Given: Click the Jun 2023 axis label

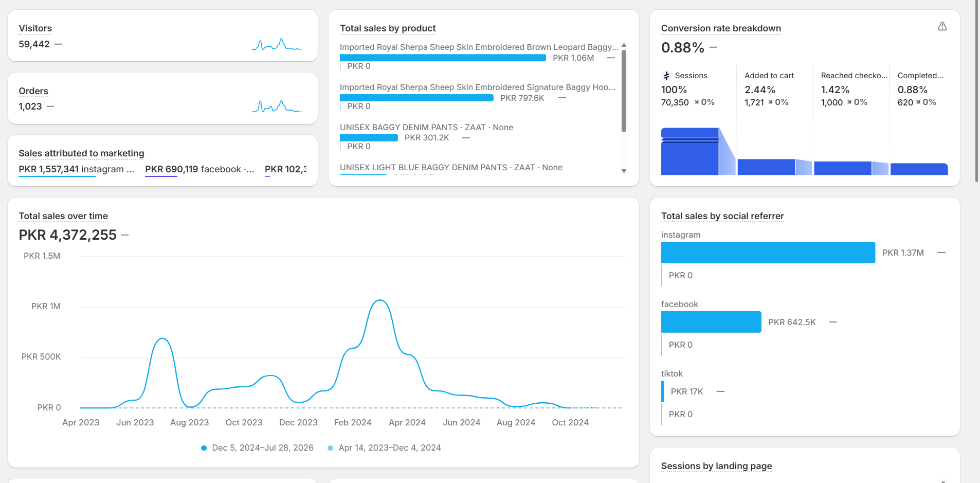Looking at the screenshot, I should 135,422.
